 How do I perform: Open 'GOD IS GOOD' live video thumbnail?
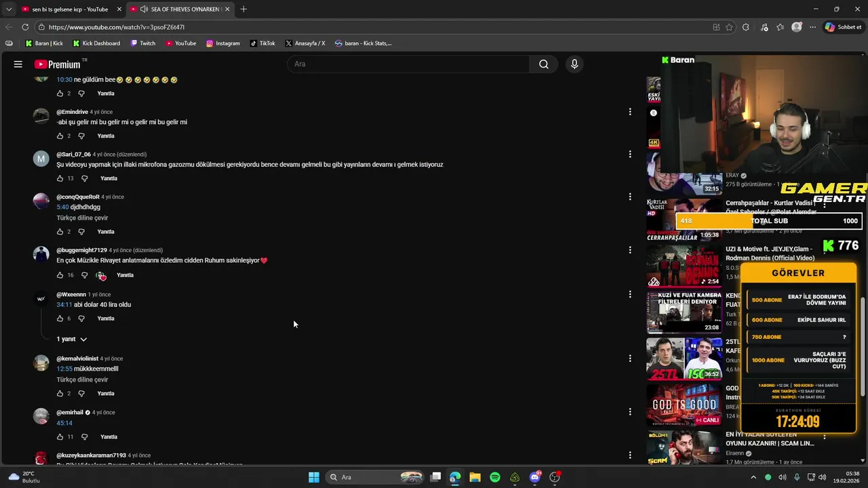coord(684,405)
